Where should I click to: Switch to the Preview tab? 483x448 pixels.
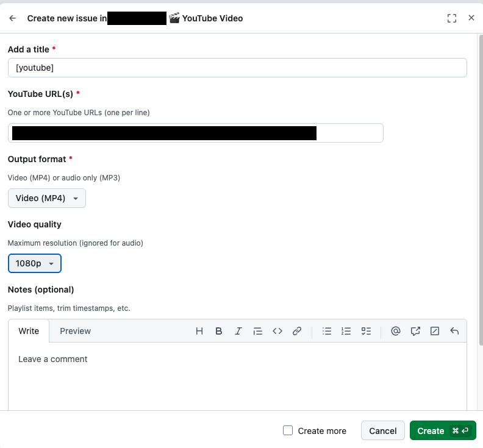tap(75, 331)
